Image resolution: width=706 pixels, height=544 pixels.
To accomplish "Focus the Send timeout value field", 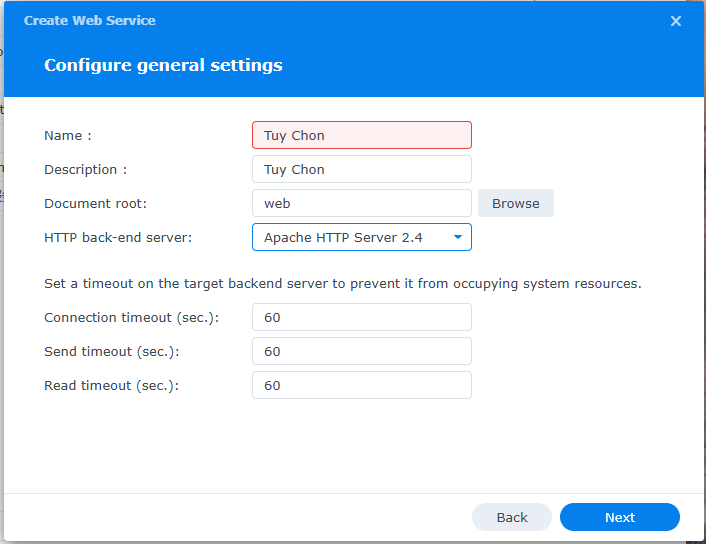I will coord(361,351).
